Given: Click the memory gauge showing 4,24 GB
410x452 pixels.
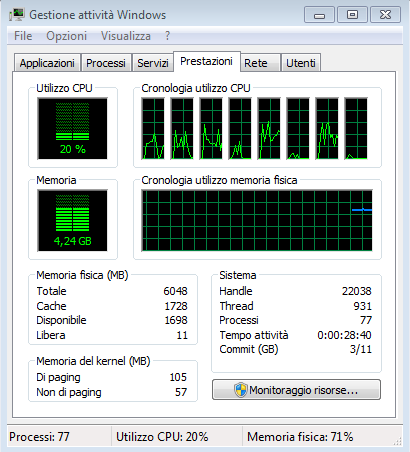Looking at the screenshot, I should [73, 221].
